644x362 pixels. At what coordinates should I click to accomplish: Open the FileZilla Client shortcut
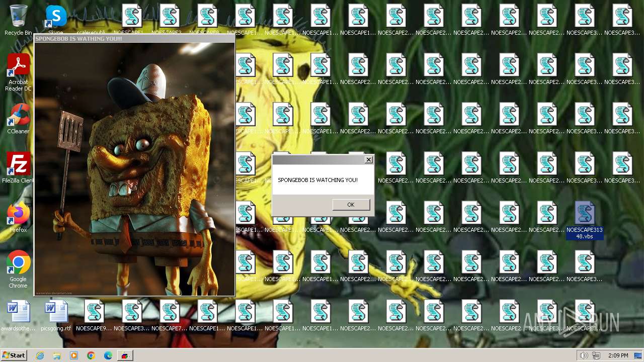tap(18, 168)
